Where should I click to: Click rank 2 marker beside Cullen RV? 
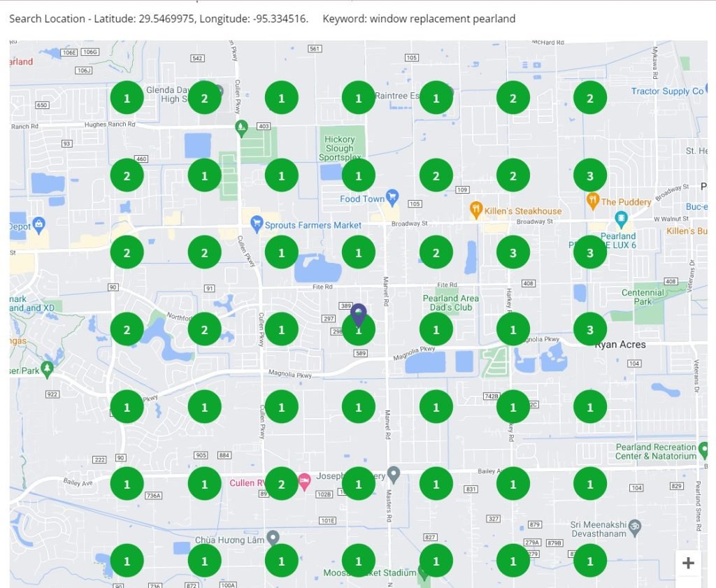[x=282, y=483]
